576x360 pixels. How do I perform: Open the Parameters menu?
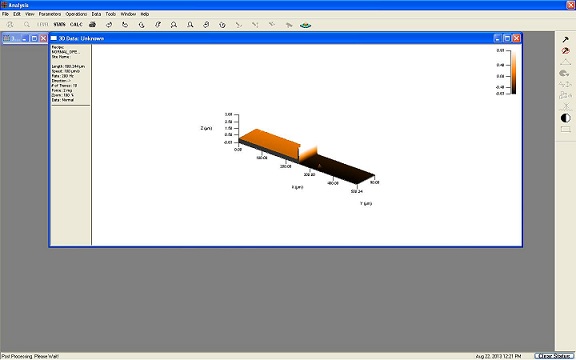tap(50, 14)
